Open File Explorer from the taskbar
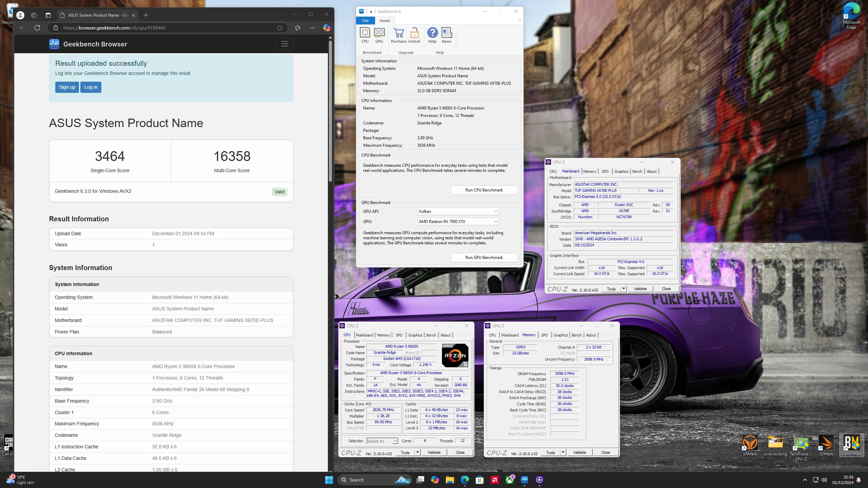The width and height of the screenshot is (868, 488). (x=450, y=480)
